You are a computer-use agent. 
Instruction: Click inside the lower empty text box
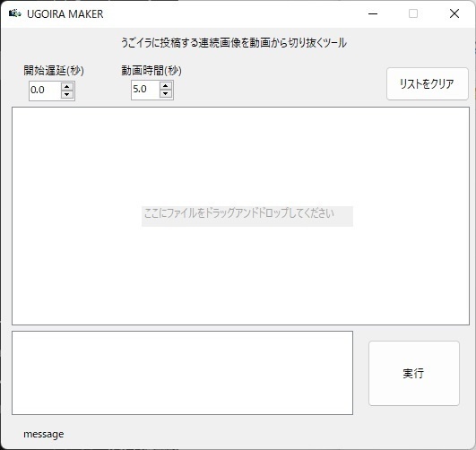pos(183,373)
